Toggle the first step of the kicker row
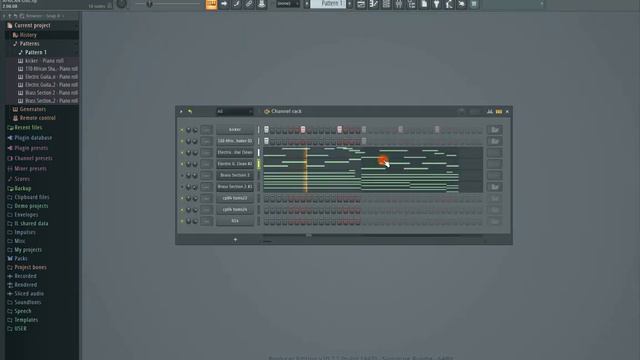This screenshot has width=640, height=360. click(x=266, y=130)
